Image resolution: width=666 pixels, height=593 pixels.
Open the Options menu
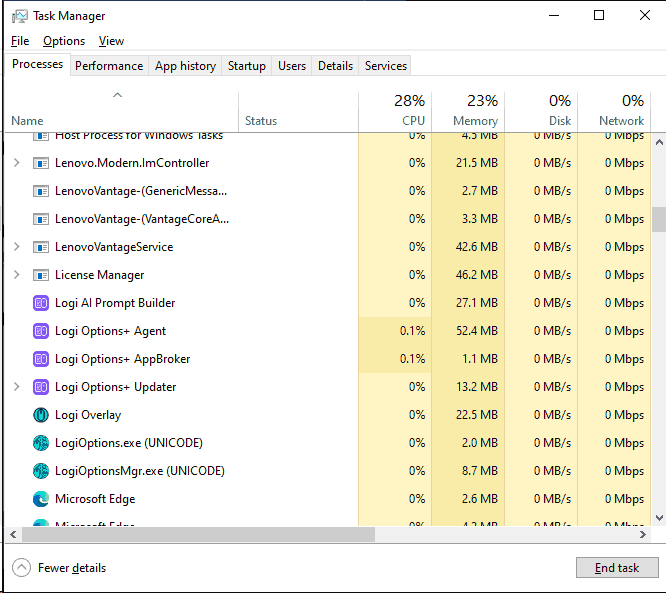pos(64,41)
